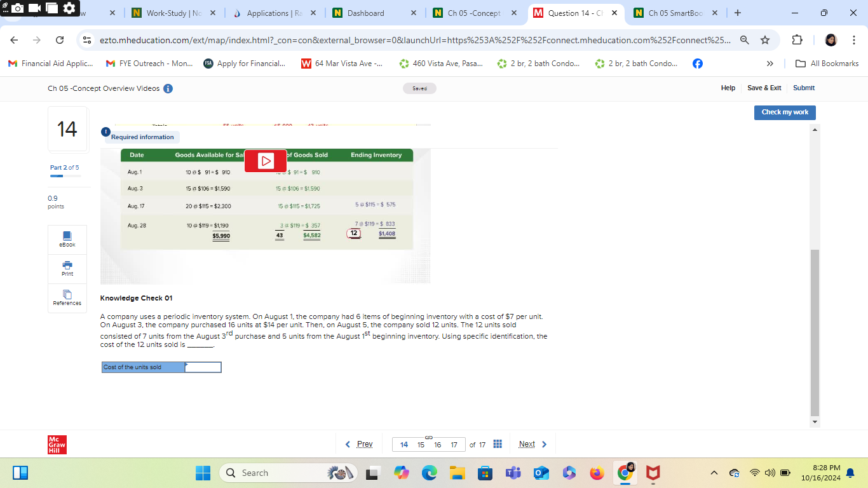
Task: Reload the current page
Action: point(60,40)
